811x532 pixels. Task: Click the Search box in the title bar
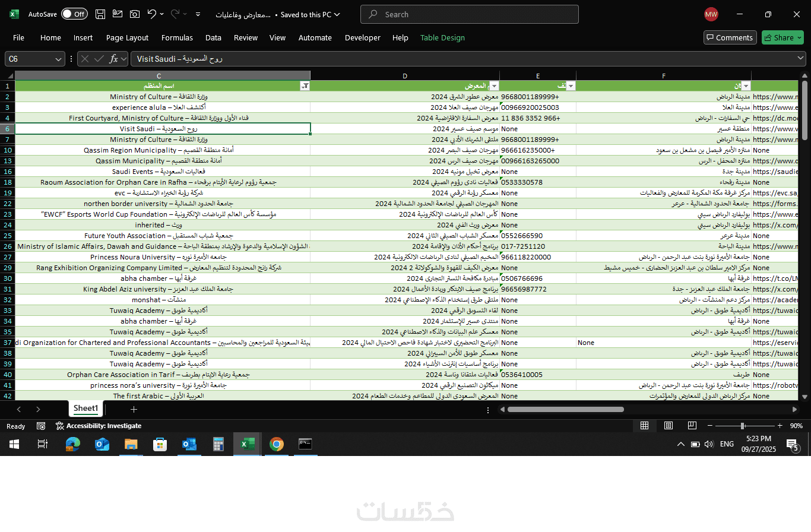pyautogui.click(x=469, y=14)
